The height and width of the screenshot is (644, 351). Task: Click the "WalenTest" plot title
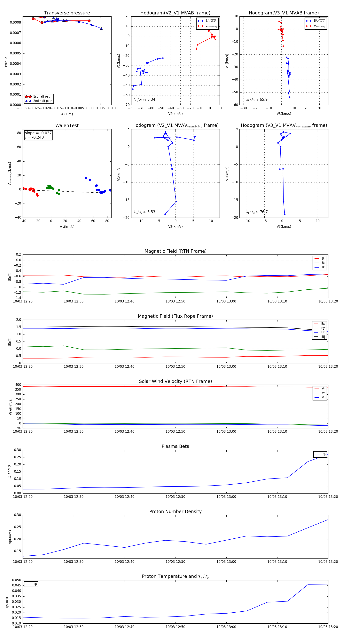[67, 125]
